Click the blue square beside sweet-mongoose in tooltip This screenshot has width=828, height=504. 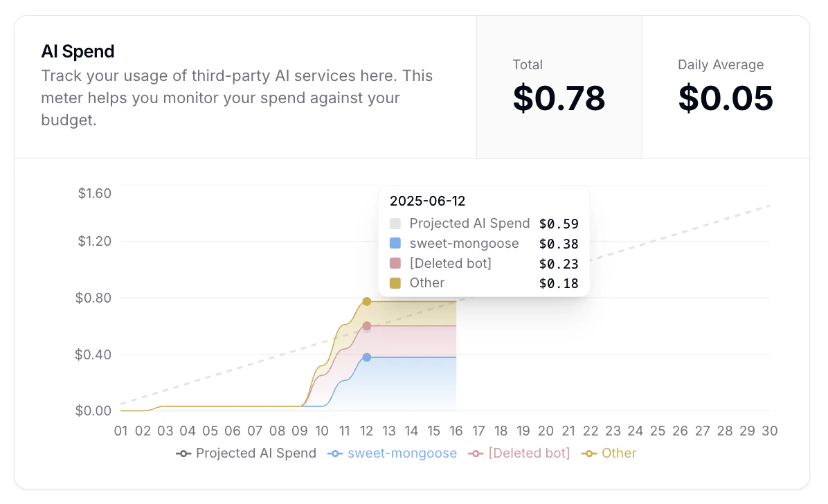396,243
